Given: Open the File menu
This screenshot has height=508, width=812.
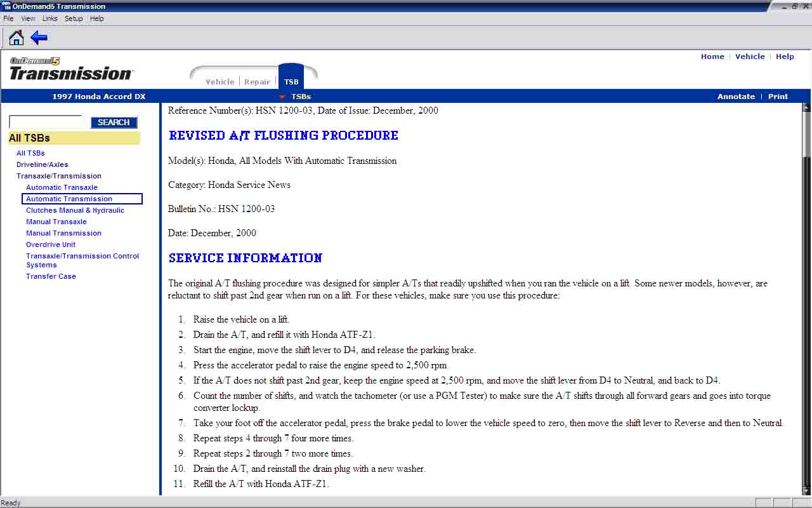Looking at the screenshot, I should [8, 18].
